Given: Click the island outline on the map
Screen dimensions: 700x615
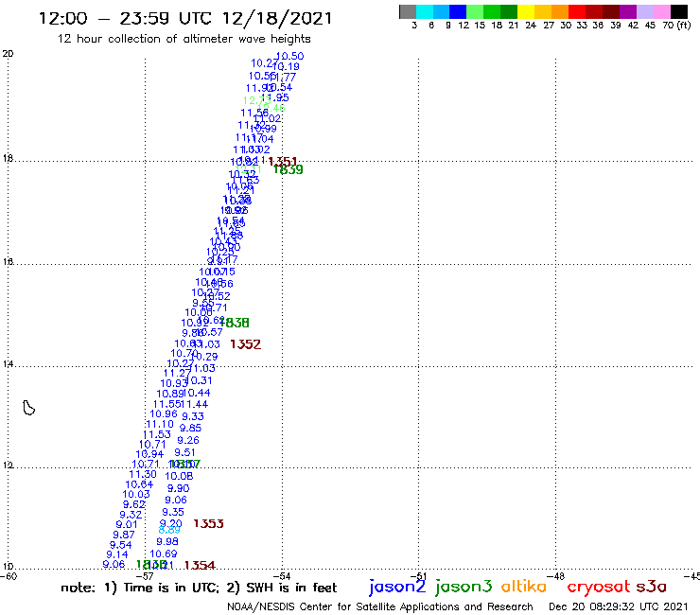Looking at the screenshot, I should coord(29,408).
